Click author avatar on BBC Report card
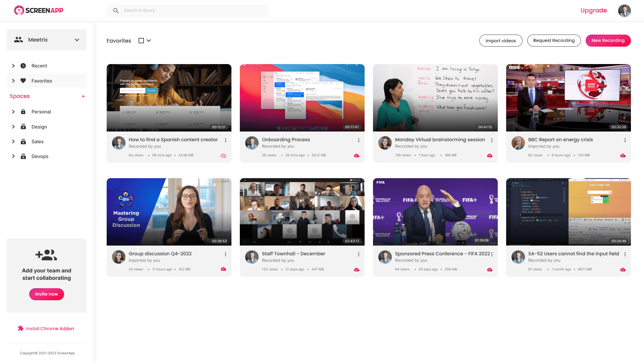The width and height of the screenshot is (644, 363). (x=518, y=143)
